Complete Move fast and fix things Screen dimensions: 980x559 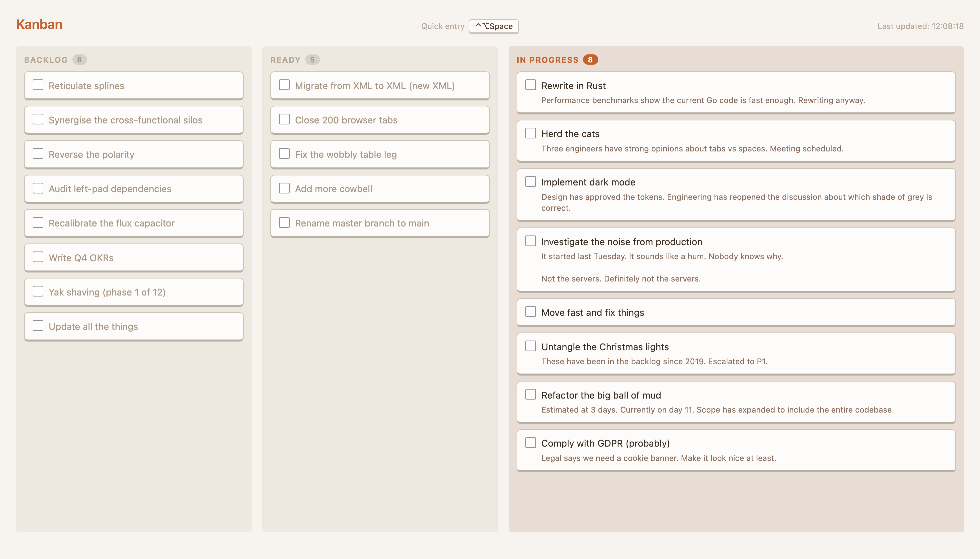pos(531,312)
